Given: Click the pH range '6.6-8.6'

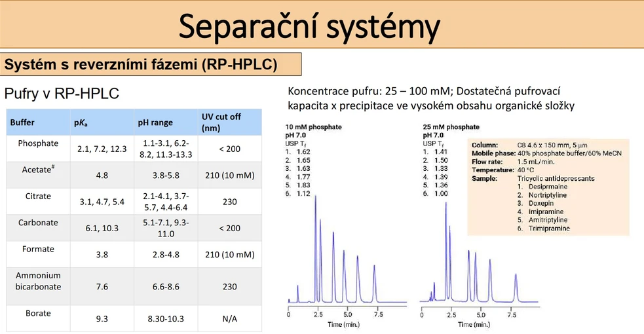Looking at the screenshot, I should pos(166,287).
